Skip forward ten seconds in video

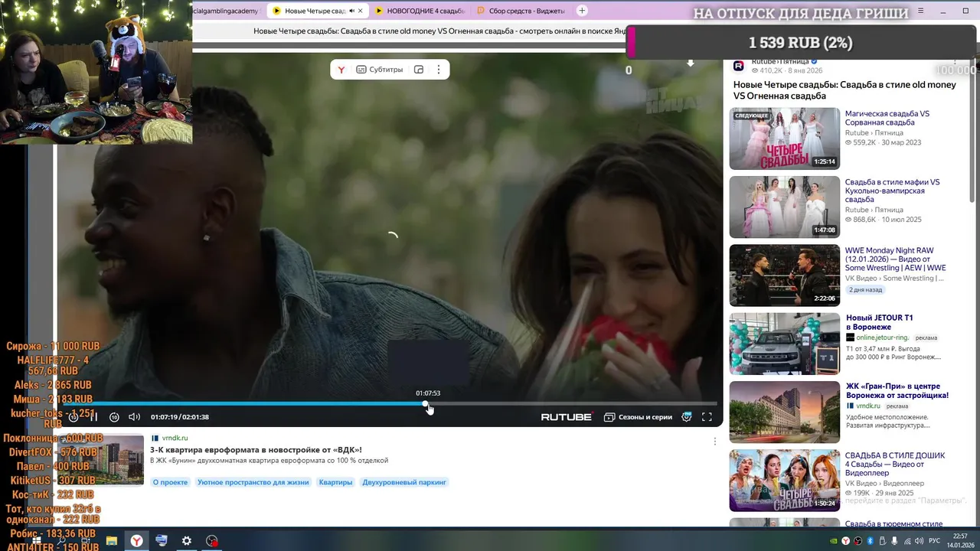pos(114,417)
